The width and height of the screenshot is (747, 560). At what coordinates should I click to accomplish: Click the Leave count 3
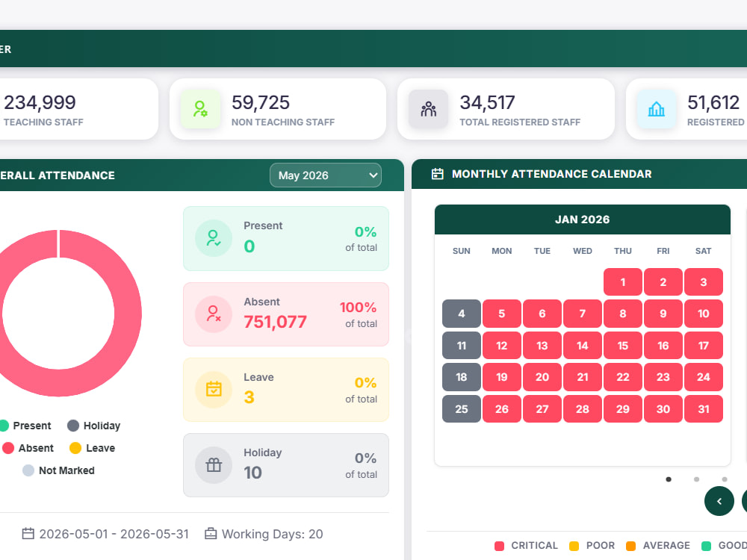[x=249, y=397]
